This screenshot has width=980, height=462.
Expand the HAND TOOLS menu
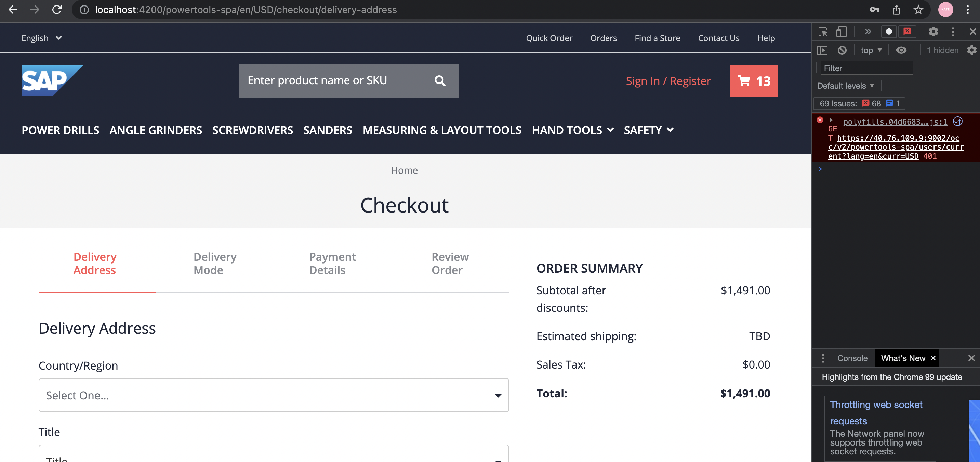(572, 130)
